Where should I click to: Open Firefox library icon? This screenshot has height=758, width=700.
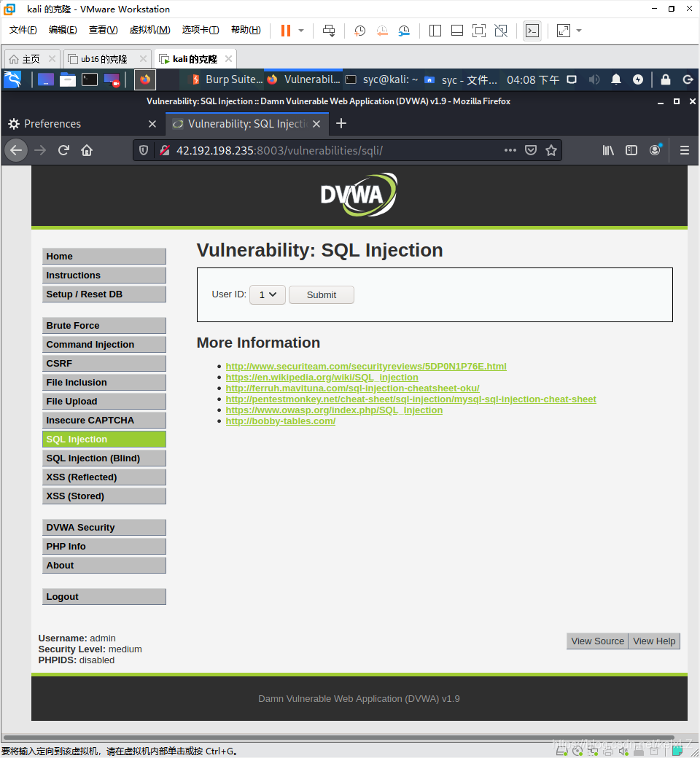(608, 150)
